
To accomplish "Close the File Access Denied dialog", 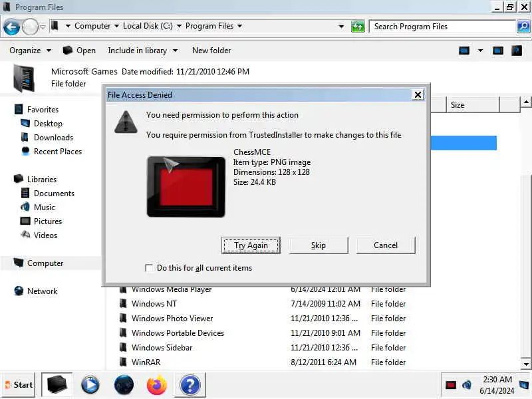I will [418, 95].
